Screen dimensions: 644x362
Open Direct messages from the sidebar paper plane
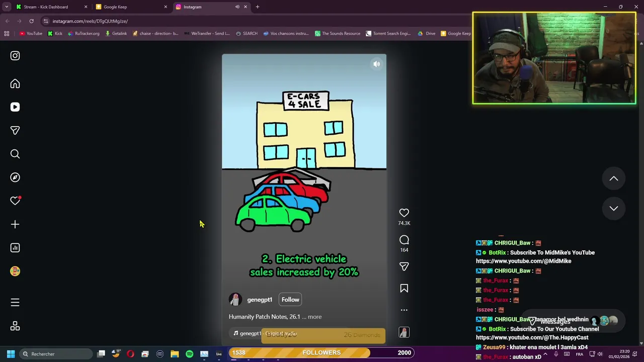(15, 131)
